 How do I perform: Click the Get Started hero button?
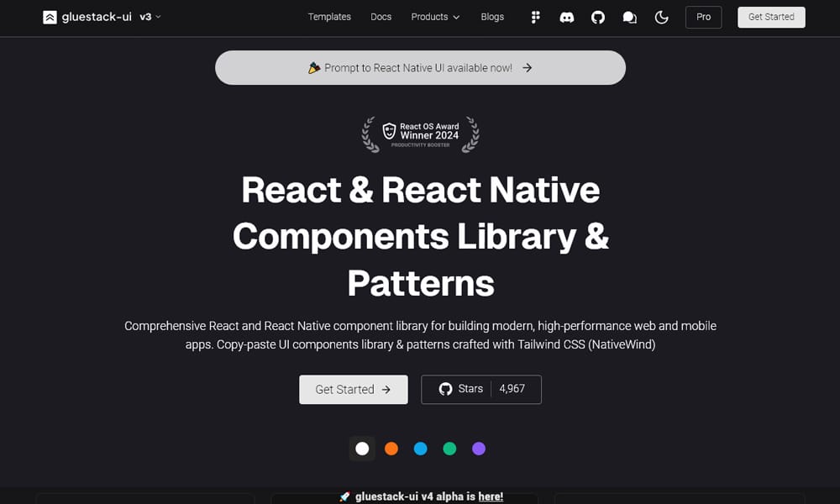[x=353, y=389]
